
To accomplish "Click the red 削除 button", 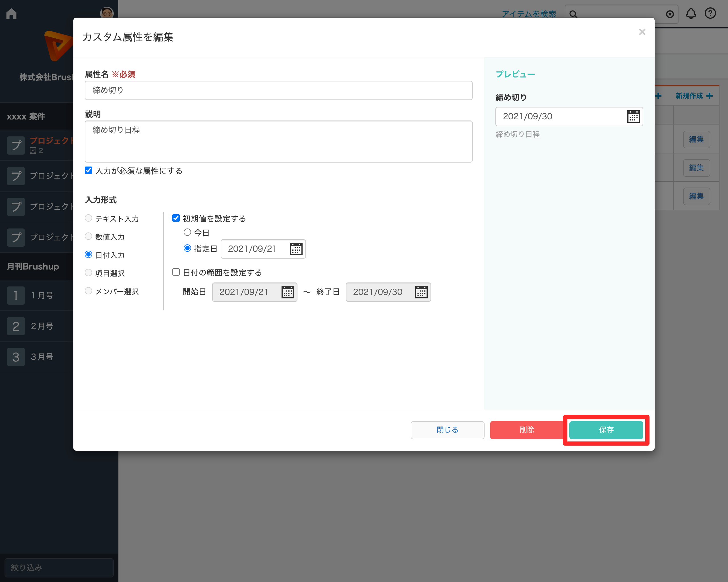I will 526,430.
